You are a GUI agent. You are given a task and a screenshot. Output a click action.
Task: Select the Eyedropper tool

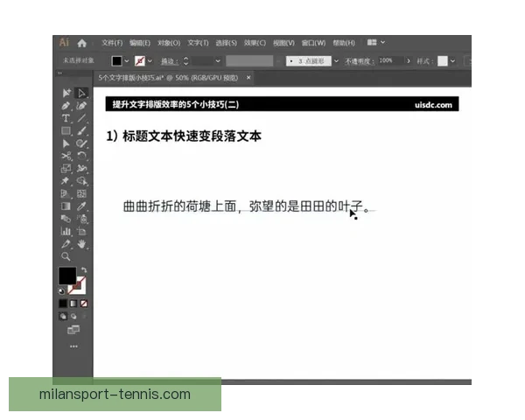click(81, 206)
